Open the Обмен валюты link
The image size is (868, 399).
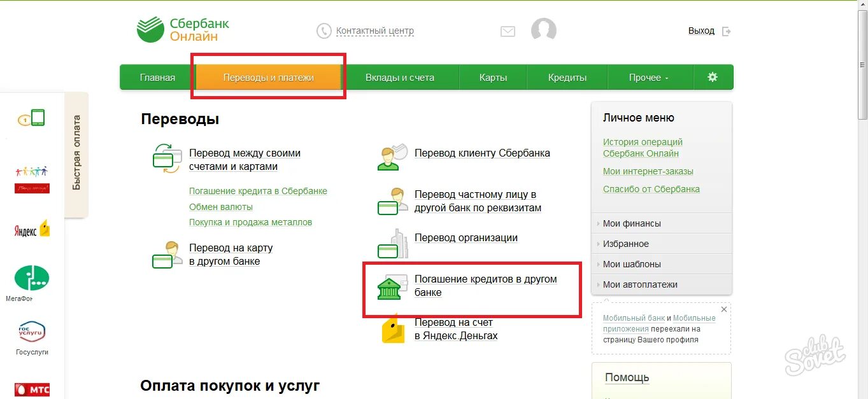click(221, 207)
